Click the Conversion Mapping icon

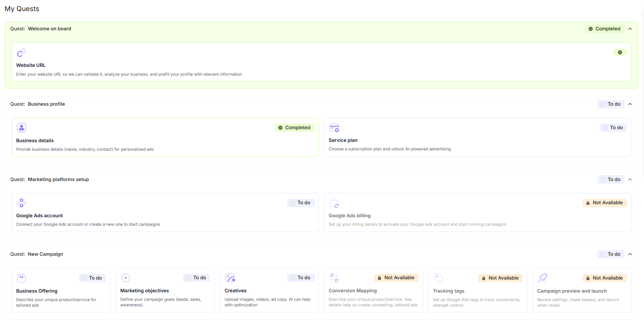tap(334, 278)
